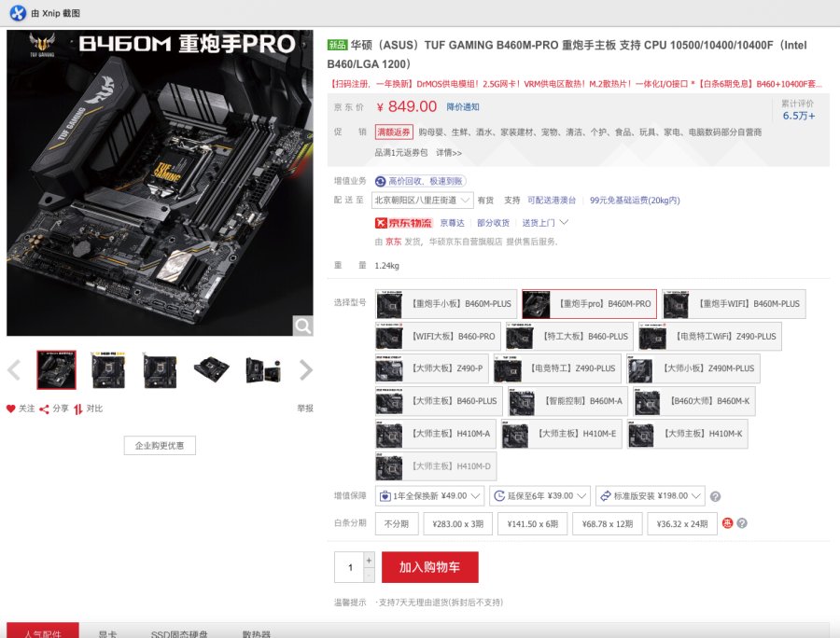Click the share (分享) icon

[x=44, y=409]
